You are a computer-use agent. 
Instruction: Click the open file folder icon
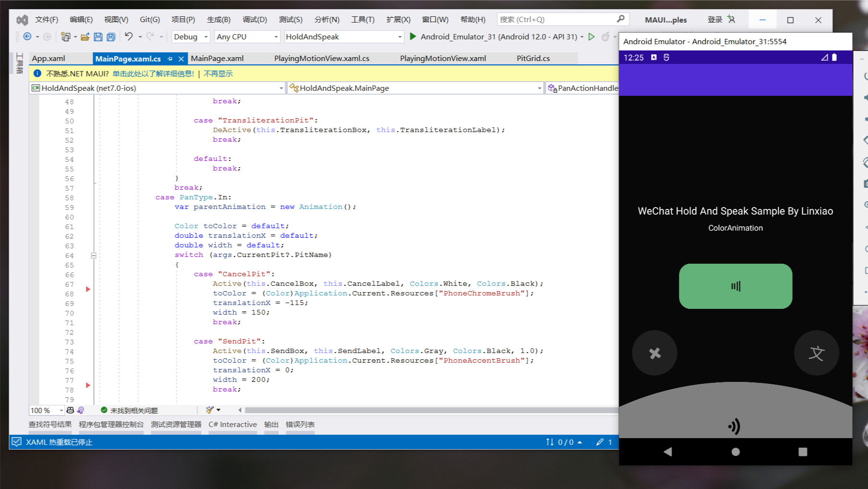tap(85, 37)
